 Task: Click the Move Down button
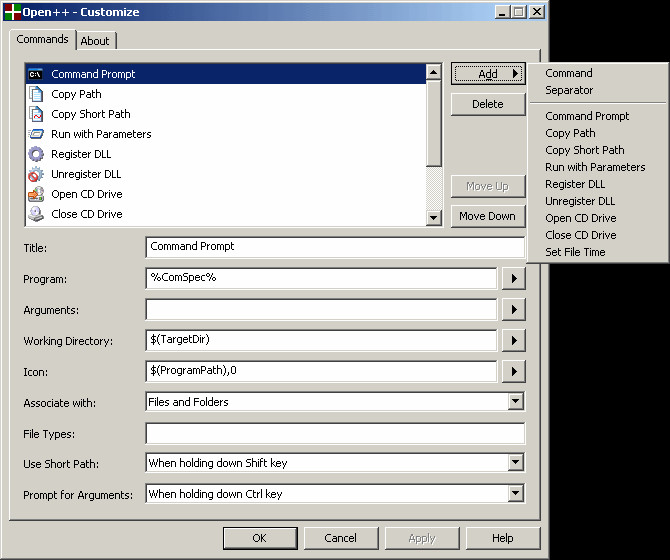pos(488,216)
